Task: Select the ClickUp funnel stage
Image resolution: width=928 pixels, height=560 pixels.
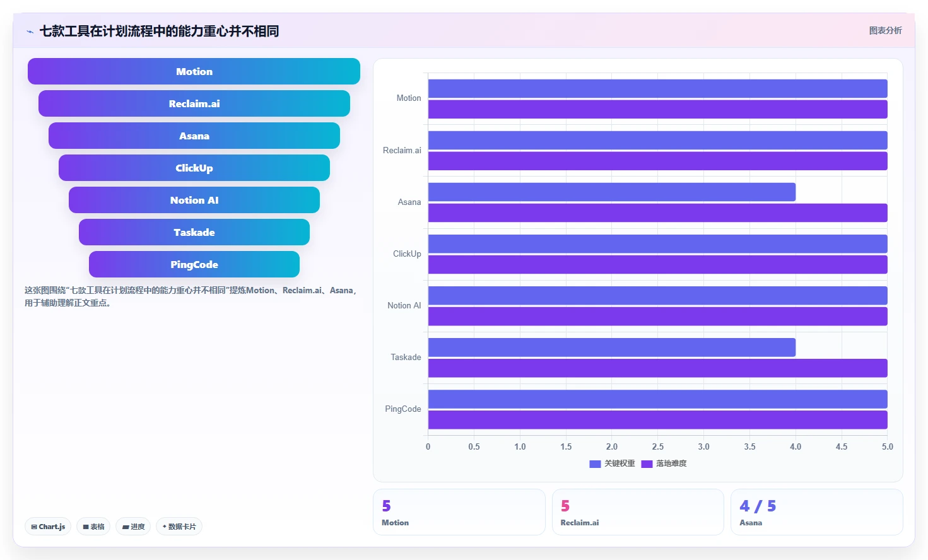Action: coord(194,168)
